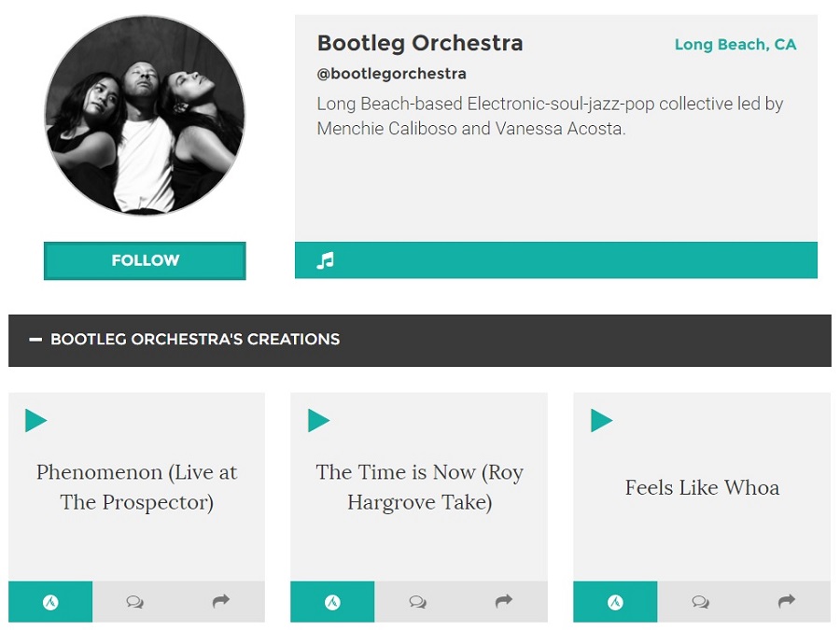Open Feels Like Whoa title

click(702, 487)
